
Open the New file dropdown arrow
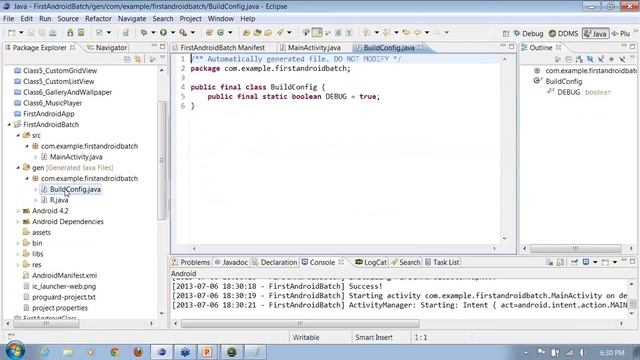click(x=21, y=33)
